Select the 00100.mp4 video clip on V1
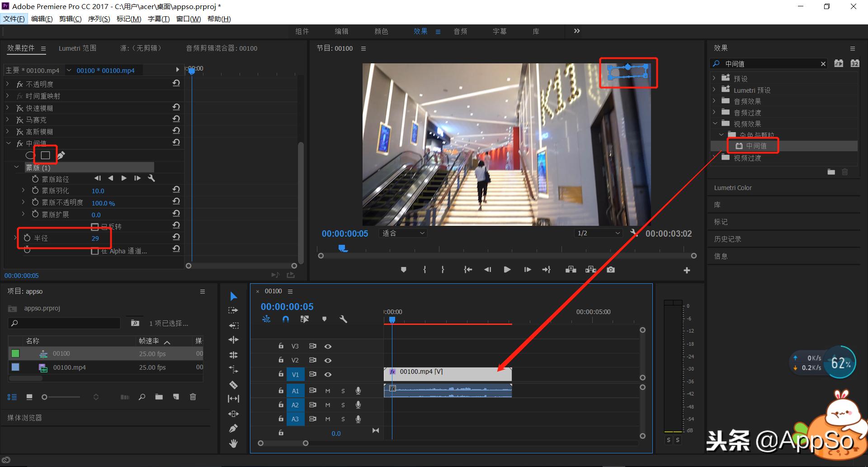This screenshot has width=868, height=467. coord(448,374)
